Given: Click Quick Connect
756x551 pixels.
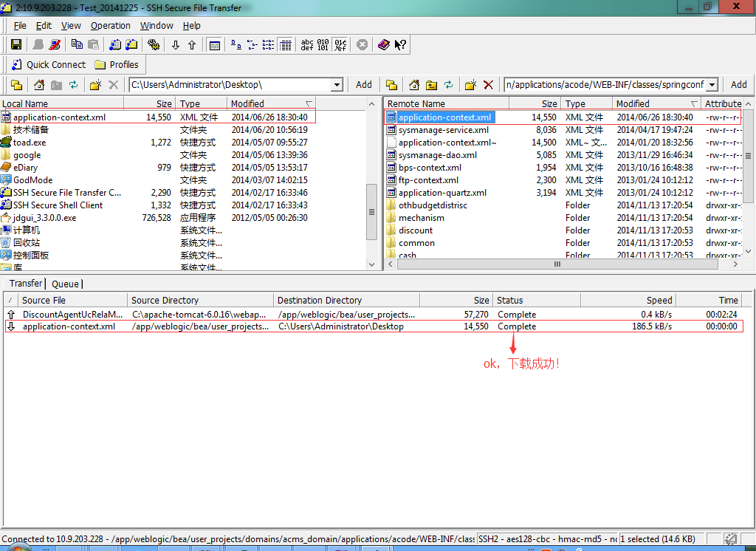Looking at the screenshot, I should pyautogui.click(x=48, y=65).
